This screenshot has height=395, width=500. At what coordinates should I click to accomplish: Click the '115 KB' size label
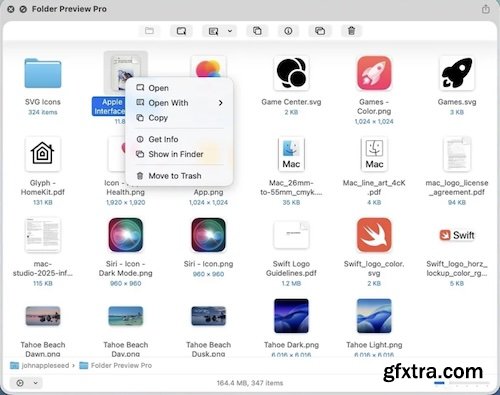tap(43, 283)
